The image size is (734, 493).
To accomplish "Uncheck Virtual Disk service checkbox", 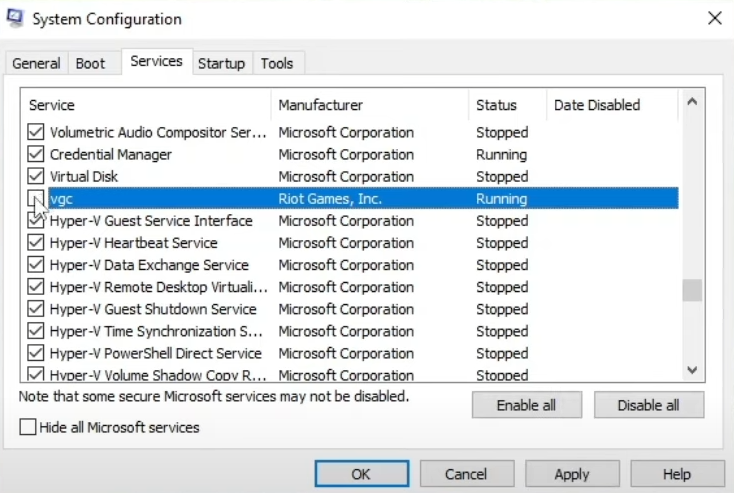I will pos(36,177).
